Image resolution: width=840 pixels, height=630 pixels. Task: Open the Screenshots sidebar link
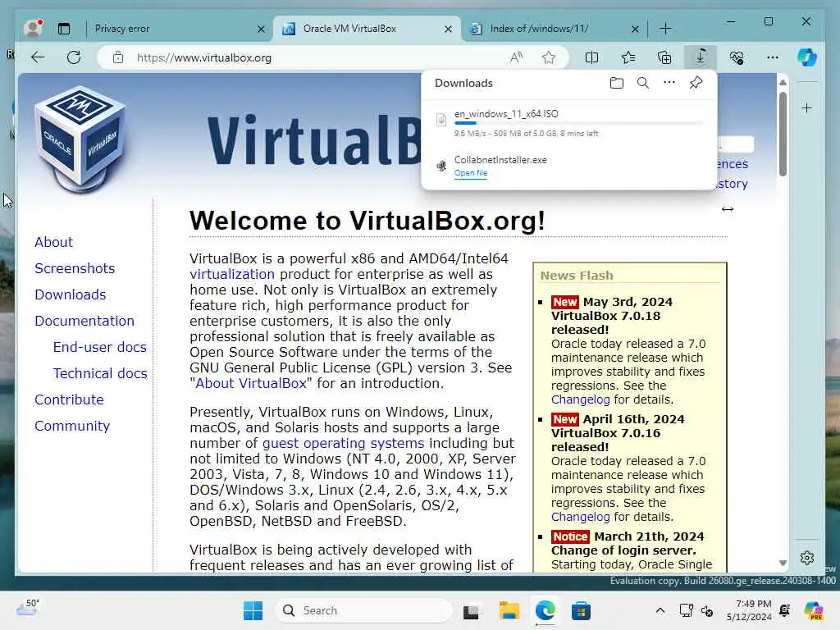click(x=75, y=268)
